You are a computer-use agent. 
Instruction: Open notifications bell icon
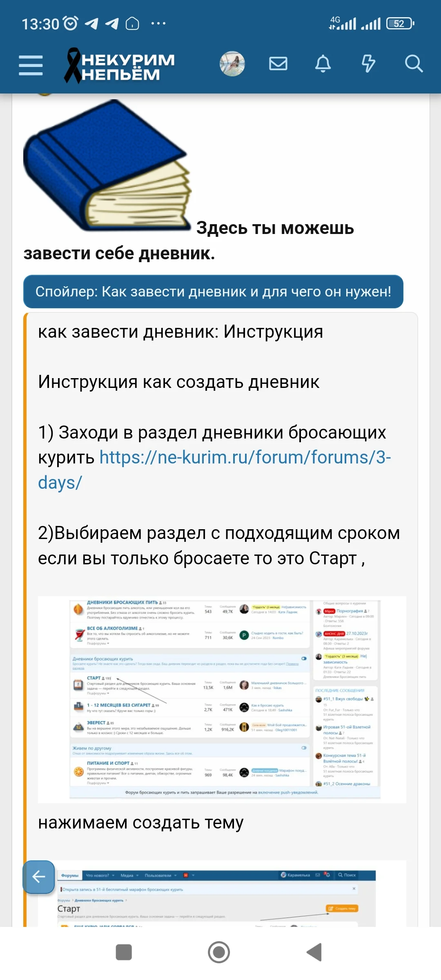[323, 64]
